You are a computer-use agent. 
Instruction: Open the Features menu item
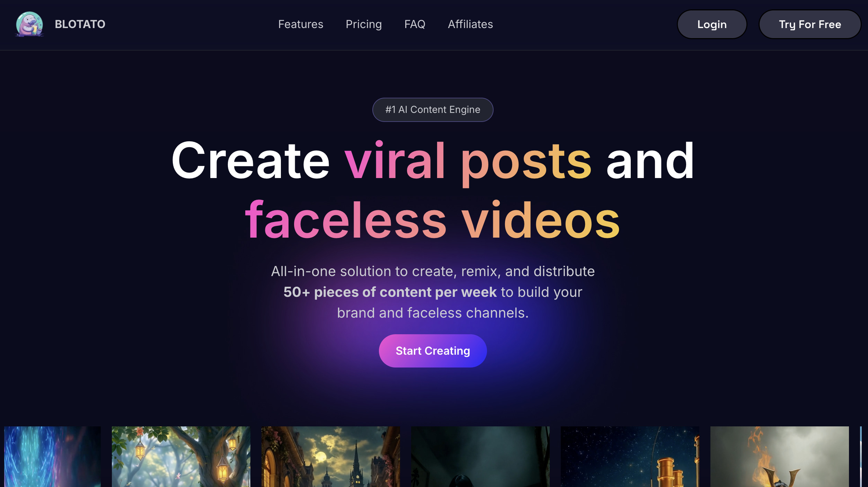click(x=301, y=24)
